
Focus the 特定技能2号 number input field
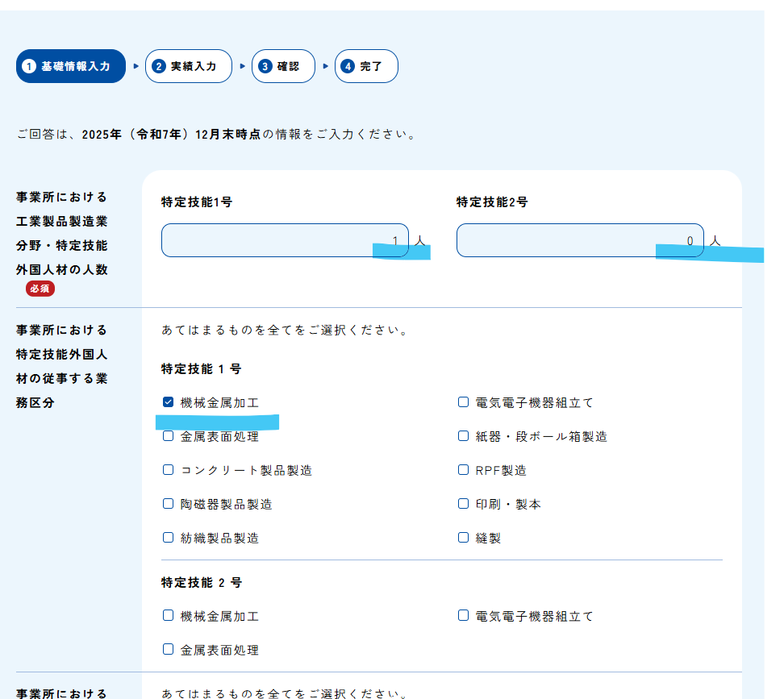[579, 240]
